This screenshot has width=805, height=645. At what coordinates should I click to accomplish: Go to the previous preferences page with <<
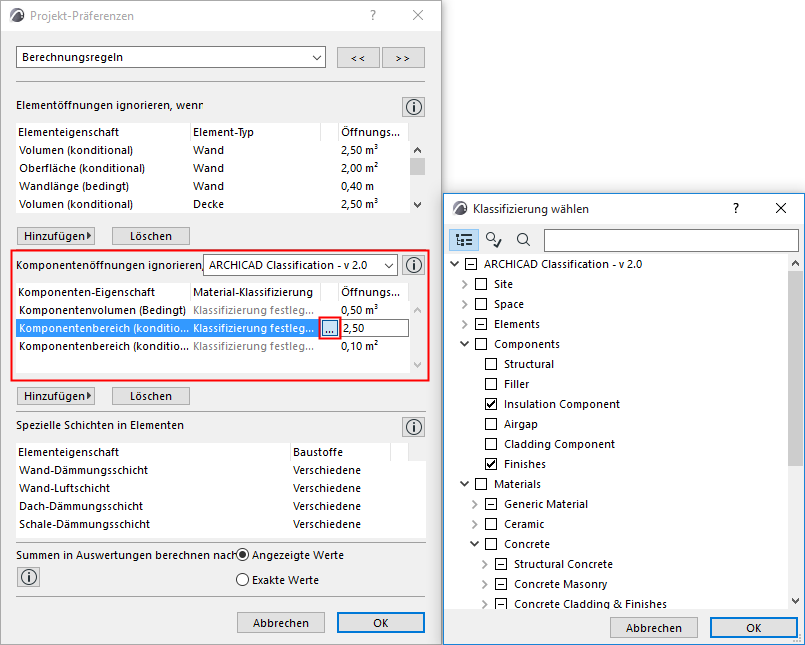pos(358,58)
